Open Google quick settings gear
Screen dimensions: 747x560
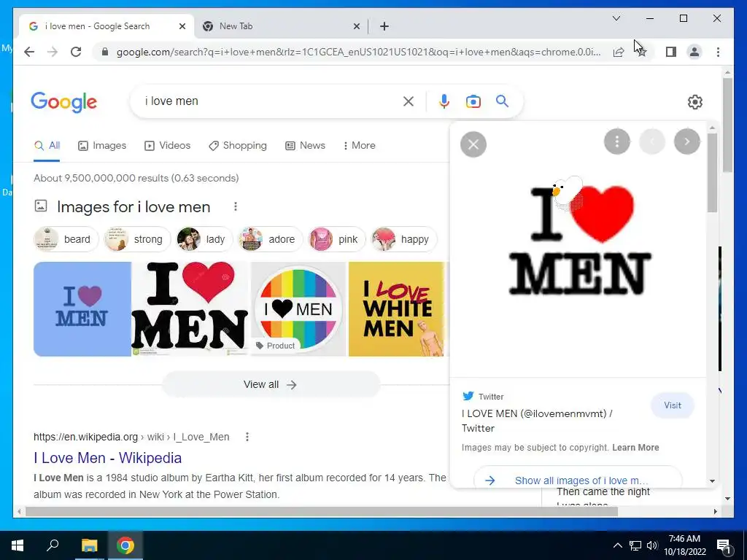point(695,102)
